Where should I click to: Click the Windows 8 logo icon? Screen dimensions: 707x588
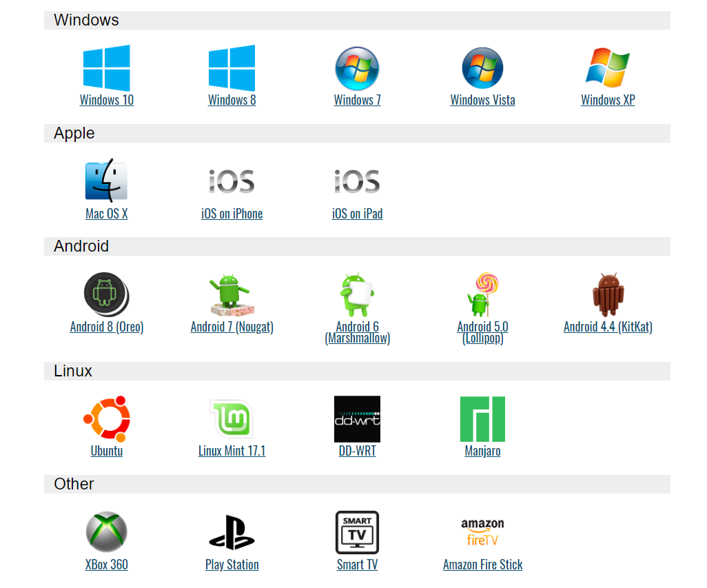point(232,68)
